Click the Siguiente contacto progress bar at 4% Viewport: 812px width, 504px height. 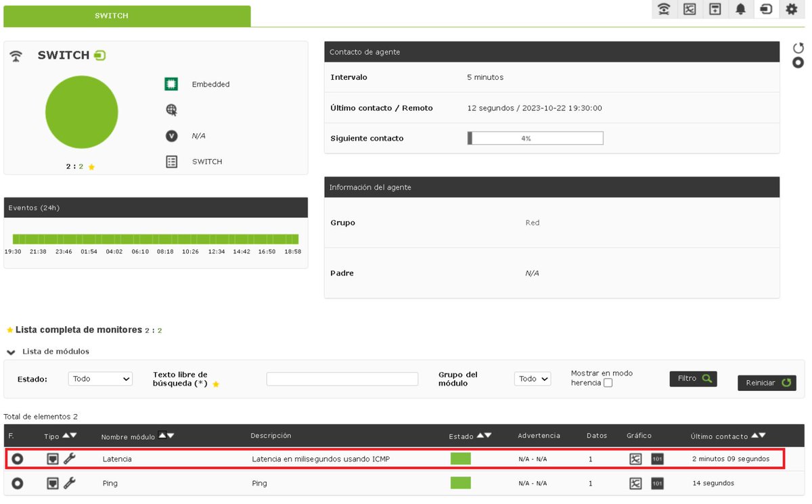click(x=535, y=138)
